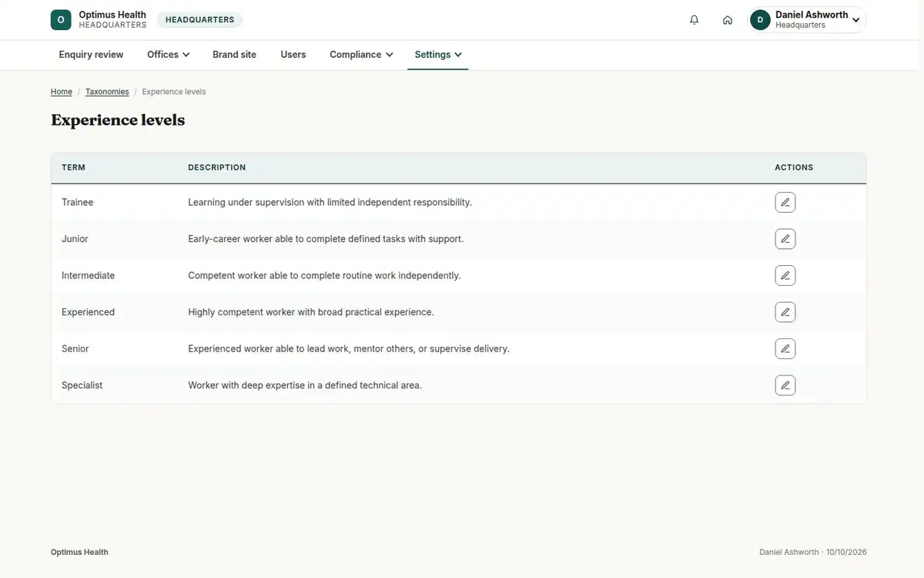Image resolution: width=924 pixels, height=578 pixels.
Task: Click the Headquarters badge in header
Action: tap(200, 20)
